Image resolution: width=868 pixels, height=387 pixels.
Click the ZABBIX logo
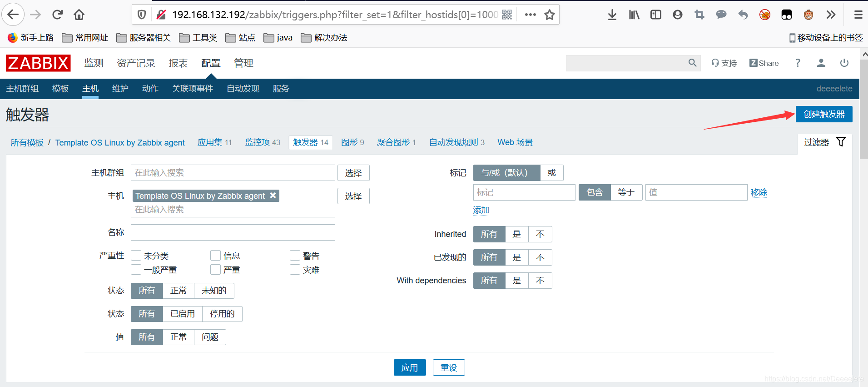pos(38,63)
